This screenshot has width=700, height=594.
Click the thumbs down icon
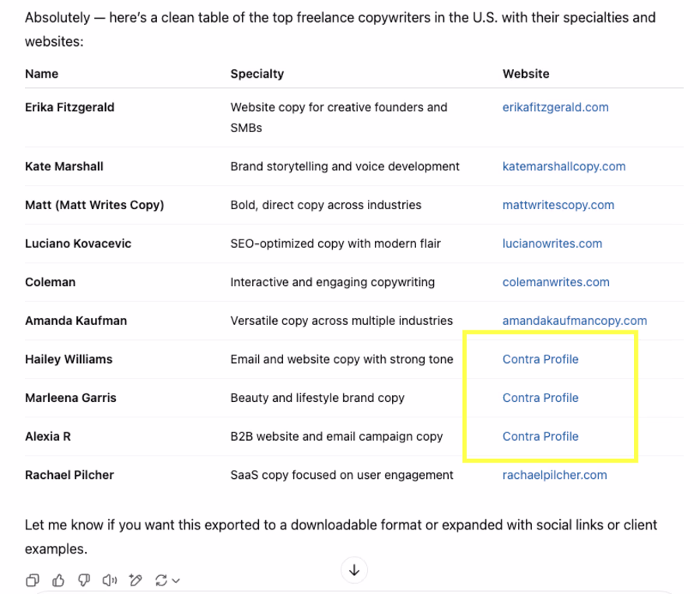point(84,580)
